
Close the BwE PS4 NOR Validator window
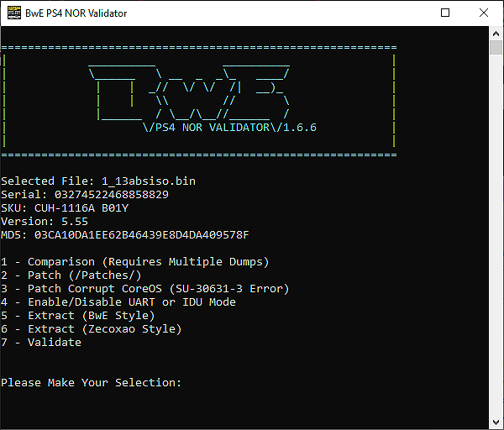(484, 13)
